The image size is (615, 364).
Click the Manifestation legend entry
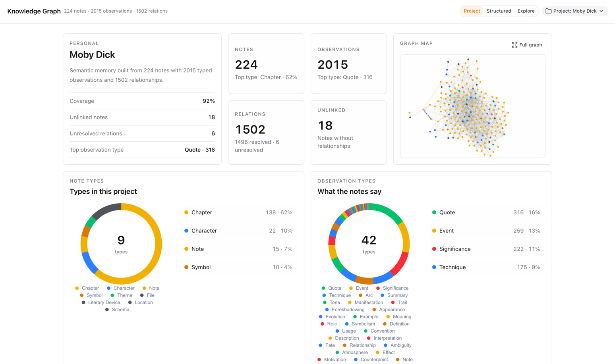(x=366, y=302)
